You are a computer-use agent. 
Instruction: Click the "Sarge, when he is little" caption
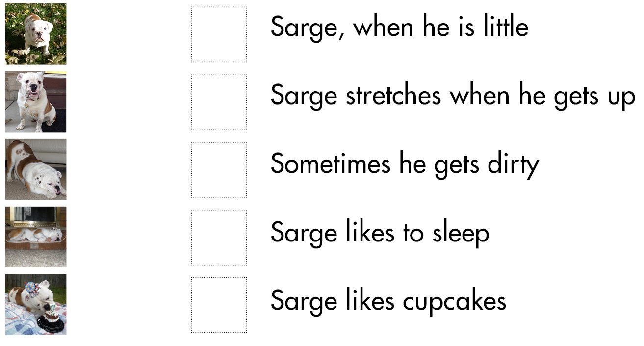pyautogui.click(x=399, y=27)
